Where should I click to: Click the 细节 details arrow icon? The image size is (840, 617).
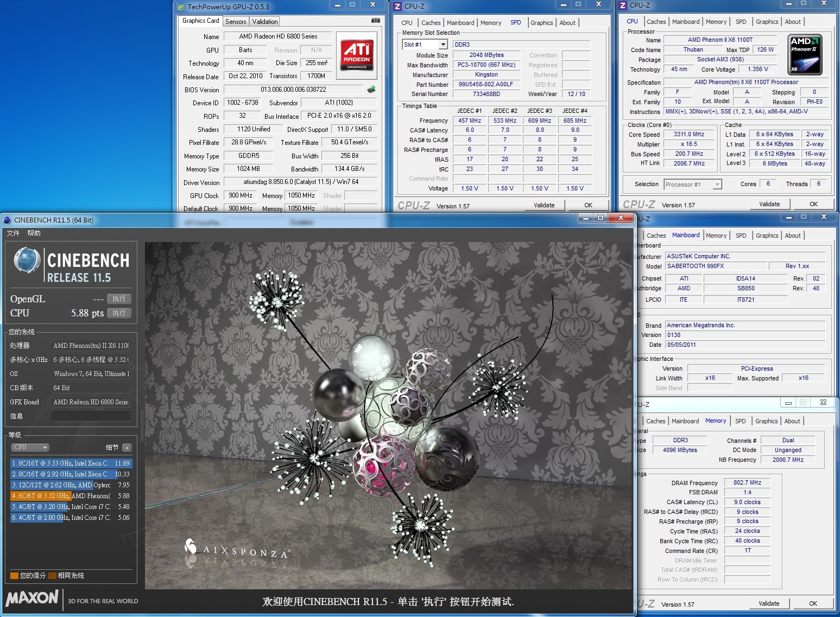pyautogui.click(x=127, y=448)
